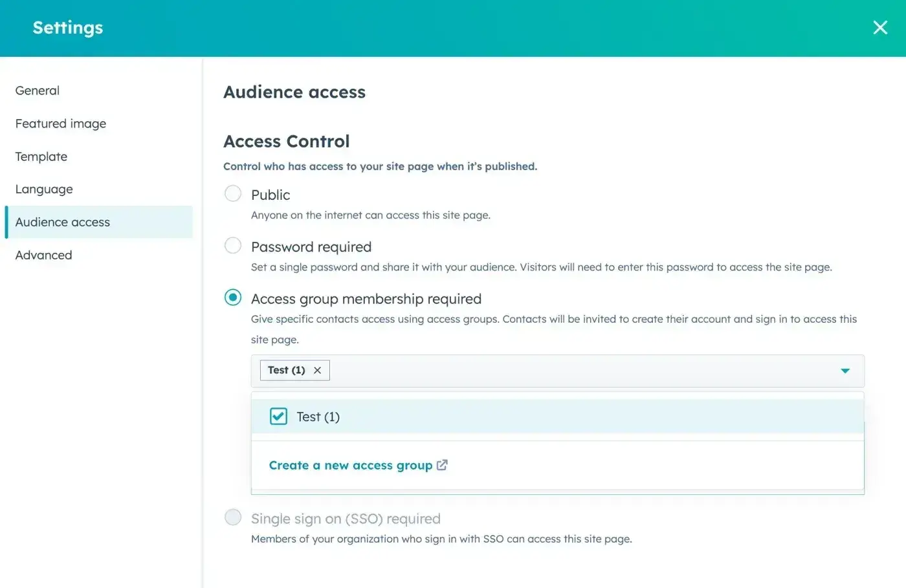Select Access group membership required radio button
Screen dimensions: 906x588
click(x=233, y=298)
